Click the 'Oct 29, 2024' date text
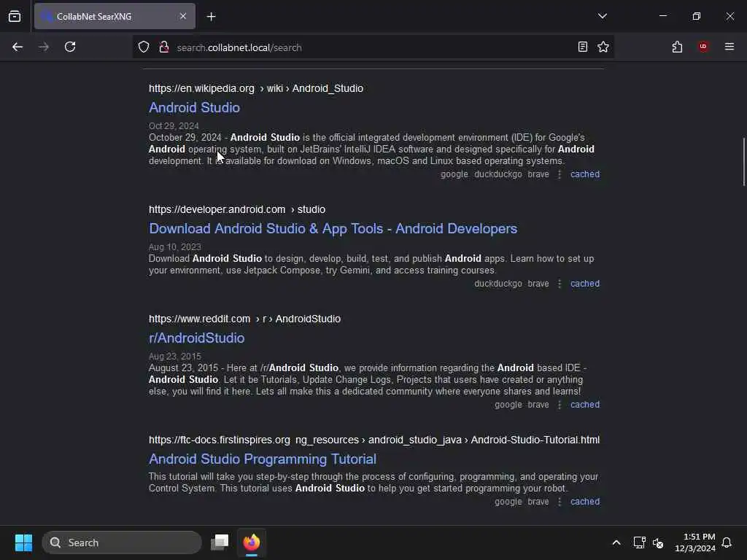Screen dimensions: 747x560 [x=174, y=126]
